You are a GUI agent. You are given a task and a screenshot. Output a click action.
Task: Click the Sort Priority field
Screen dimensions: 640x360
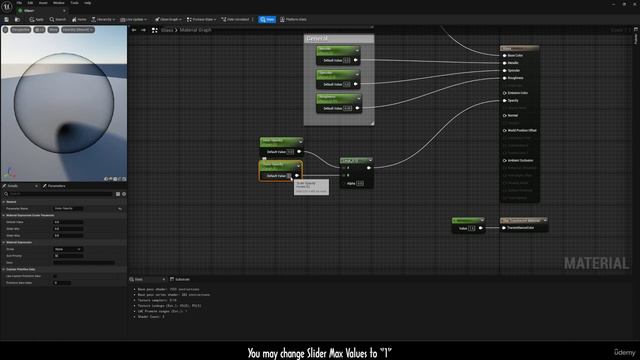pyautogui.click(x=68, y=256)
